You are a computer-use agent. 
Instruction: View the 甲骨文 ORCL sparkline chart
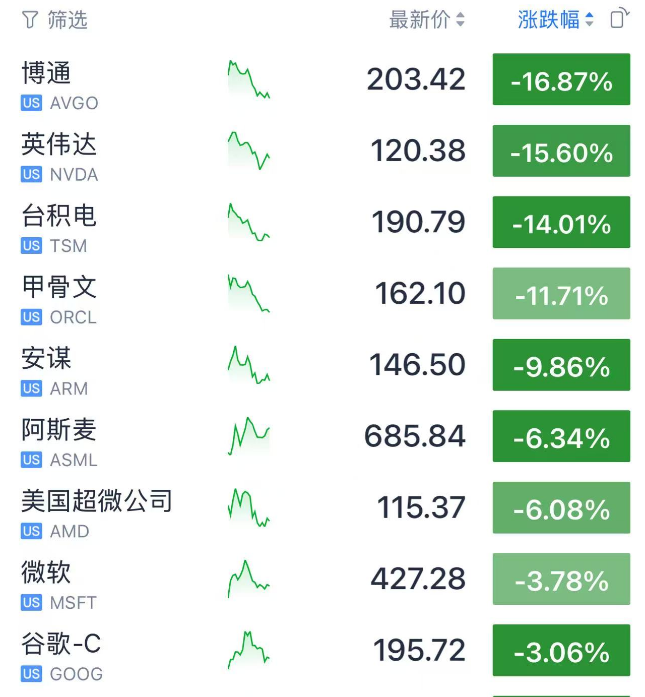pyautogui.click(x=248, y=294)
